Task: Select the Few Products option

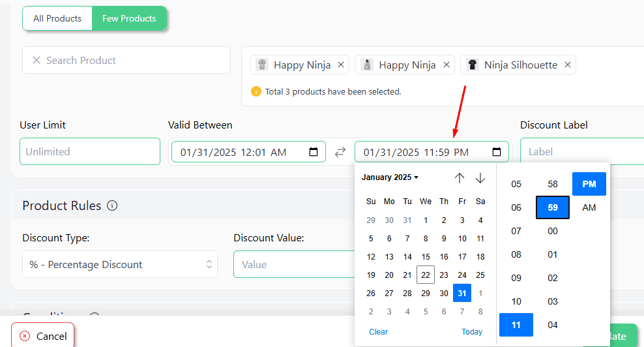Action: coord(129,18)
